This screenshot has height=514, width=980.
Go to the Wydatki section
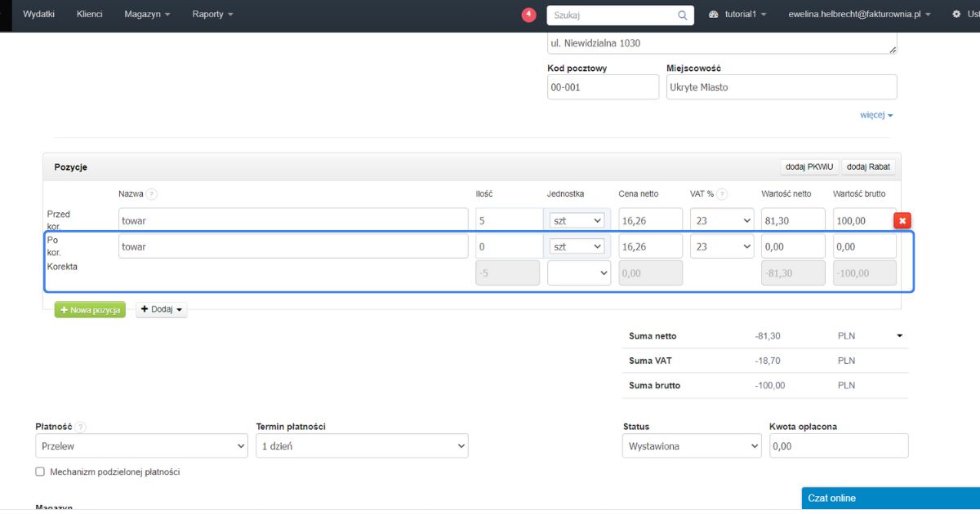(39, 15)
